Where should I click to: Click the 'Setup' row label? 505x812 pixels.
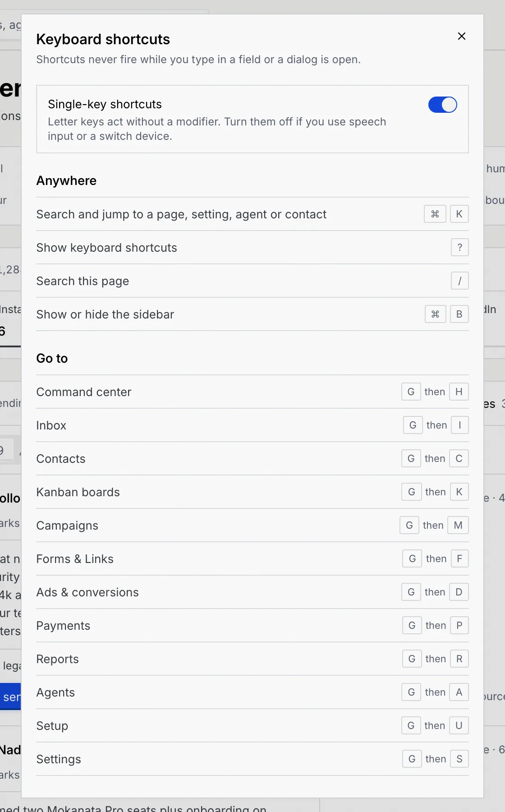52,726
